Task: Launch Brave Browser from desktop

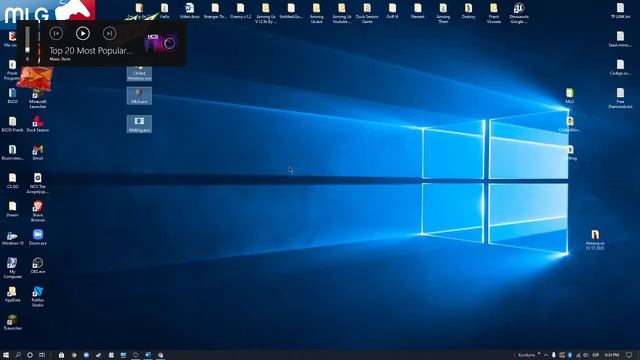Action: pos(38,211)
